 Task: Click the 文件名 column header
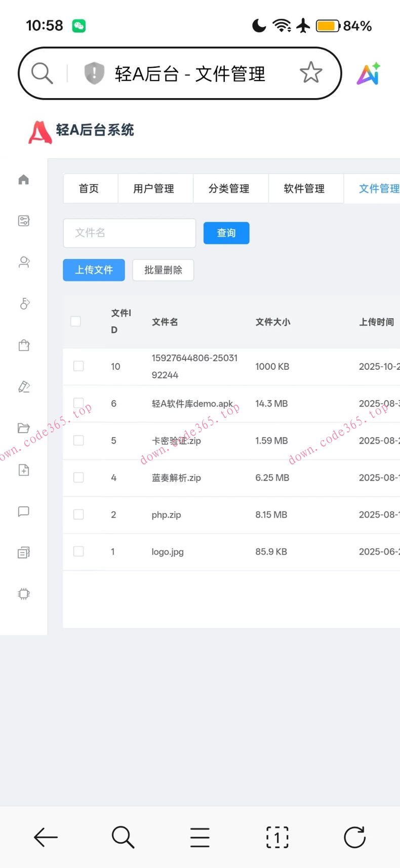(165, 322)
